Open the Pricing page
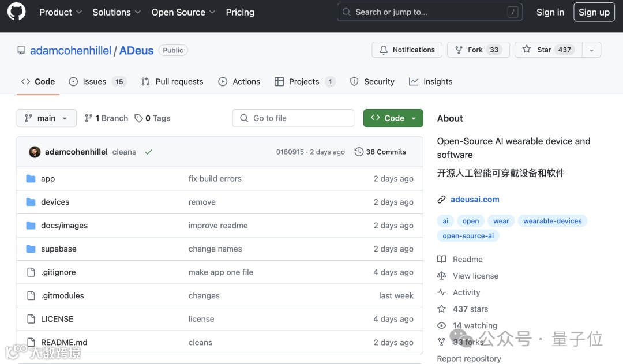623x364 pixels. coord(240,12)
